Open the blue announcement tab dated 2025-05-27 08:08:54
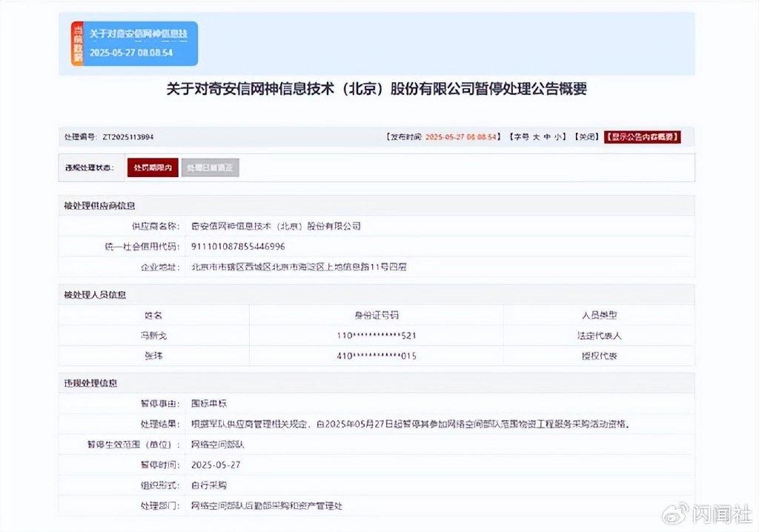Image resolution: width=759 pixels, height=532 pixels. (134, 44)
